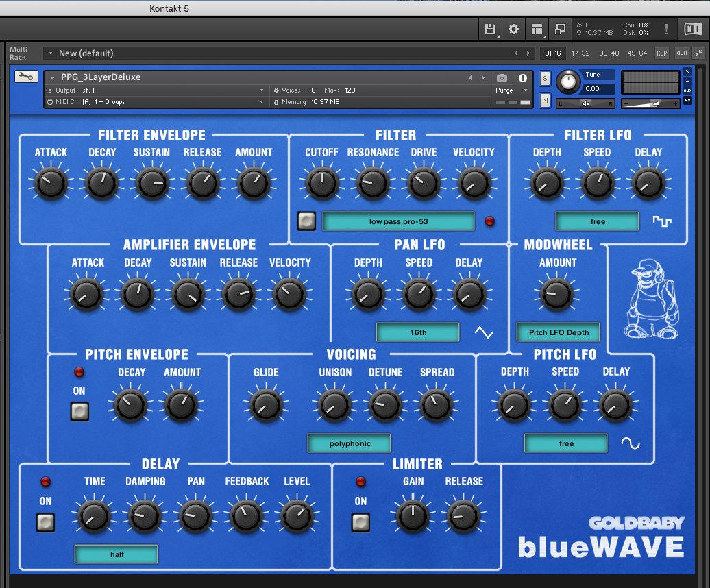Toggle the Limiter ON button
Screen dimensions: 710x588
click(360, 522)
